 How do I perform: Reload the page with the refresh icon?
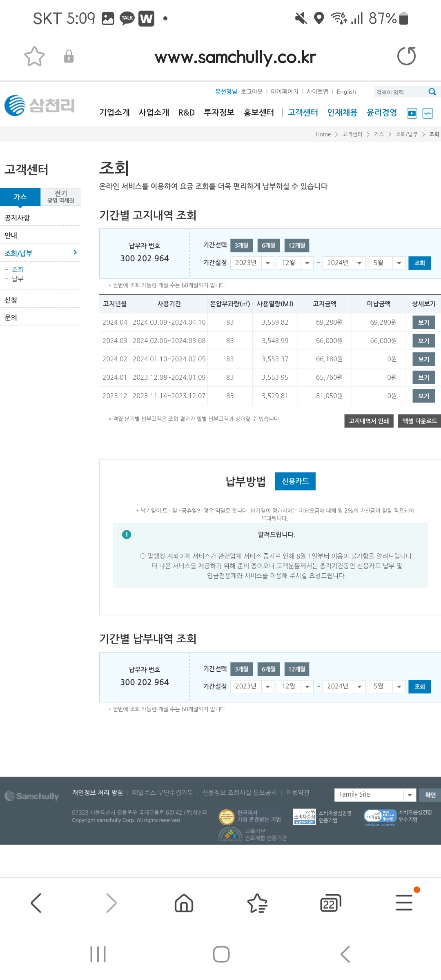point(406,56)
